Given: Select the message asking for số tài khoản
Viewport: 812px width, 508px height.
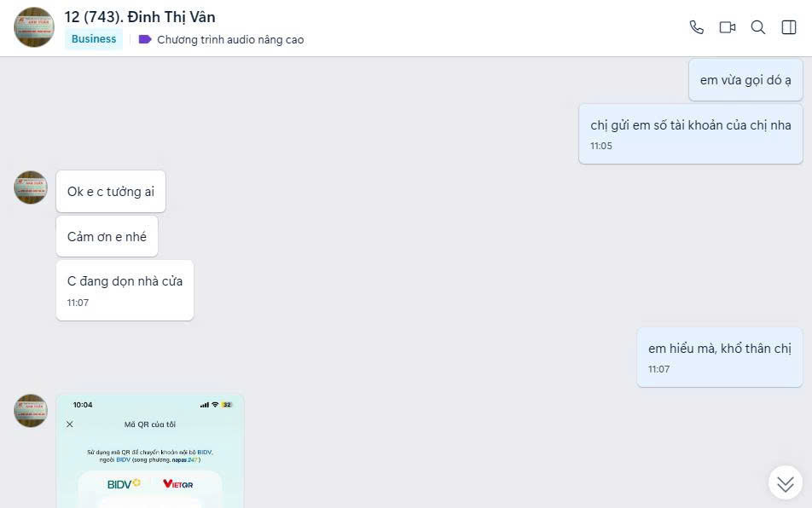Looking at the screenshot, I should [690, 134].
